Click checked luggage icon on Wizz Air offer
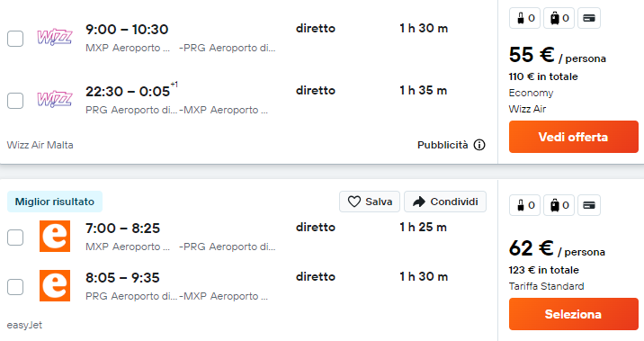Viewport: 644px width, 341px height. pyautogui.click(x=555, y=18)
